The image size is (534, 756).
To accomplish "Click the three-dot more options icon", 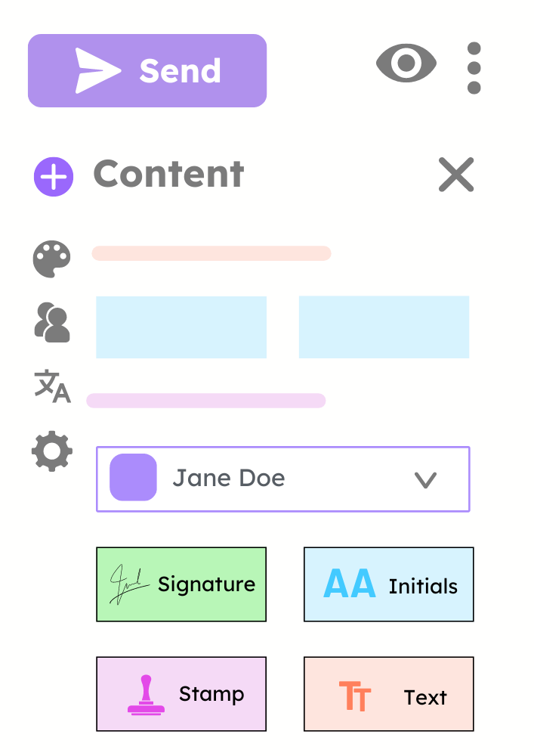I will coord(474,68).
